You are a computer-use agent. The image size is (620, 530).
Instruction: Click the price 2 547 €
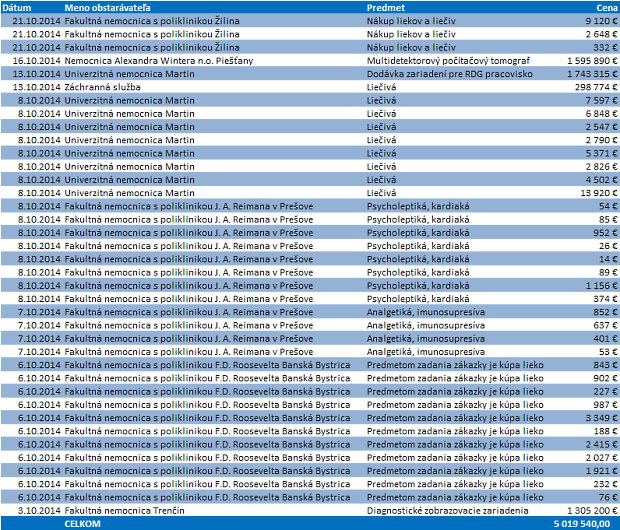[601, 127]
